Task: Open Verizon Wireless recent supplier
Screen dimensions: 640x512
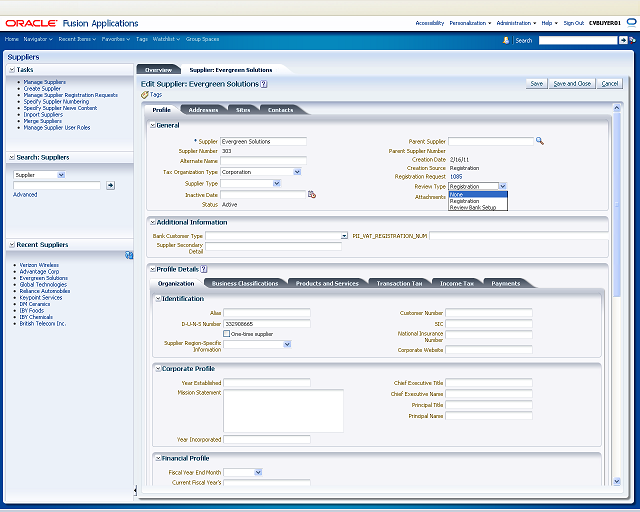Action: 39,265
